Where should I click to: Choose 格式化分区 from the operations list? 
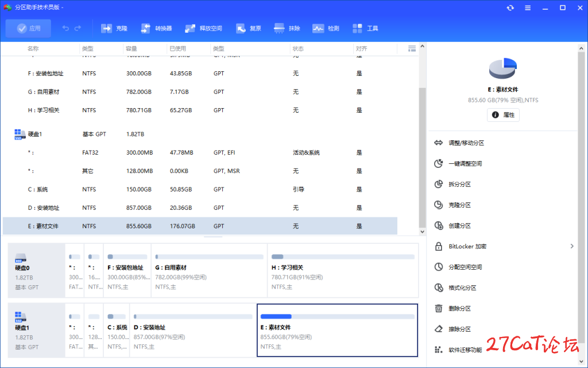click(462, 287)
